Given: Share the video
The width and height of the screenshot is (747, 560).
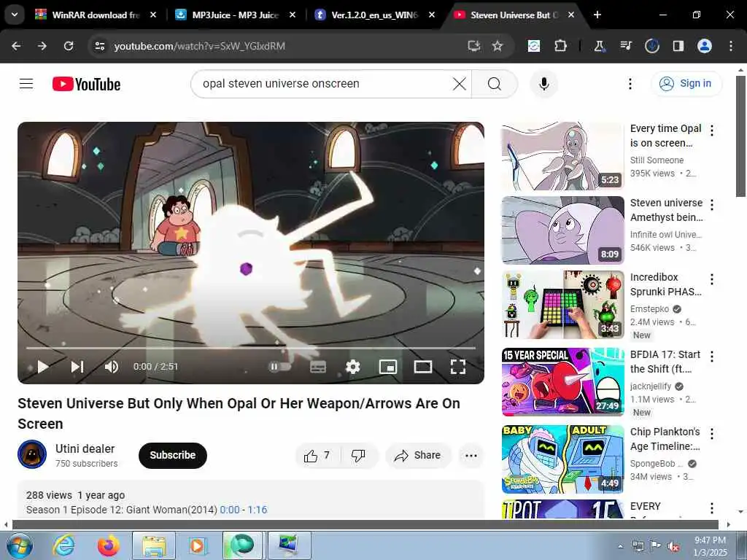Looking at the screenshot, I should [418, 456].
